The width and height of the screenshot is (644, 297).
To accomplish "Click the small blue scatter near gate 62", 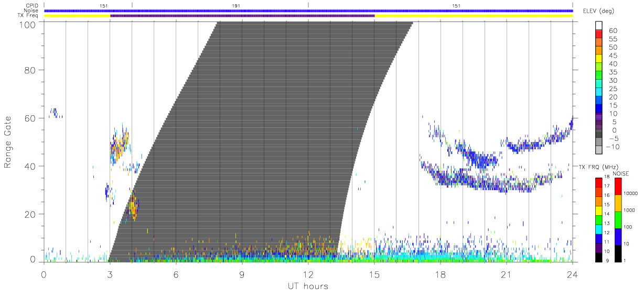I will pos(54,113).
